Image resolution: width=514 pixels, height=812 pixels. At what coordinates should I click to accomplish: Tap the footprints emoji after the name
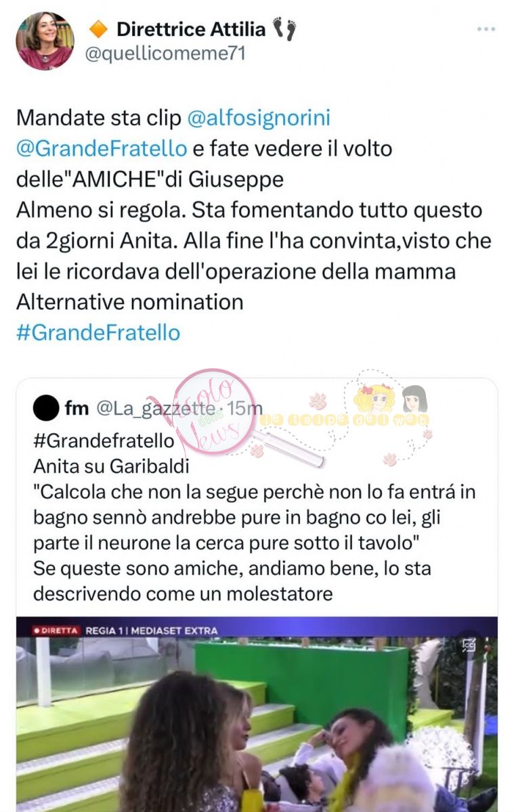tap(284, 29)
